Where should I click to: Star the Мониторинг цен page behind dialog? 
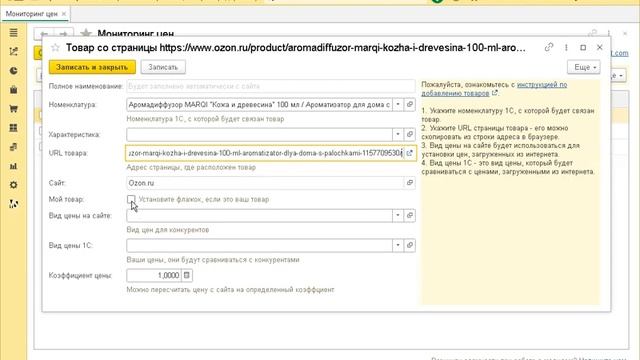point(86,33)
